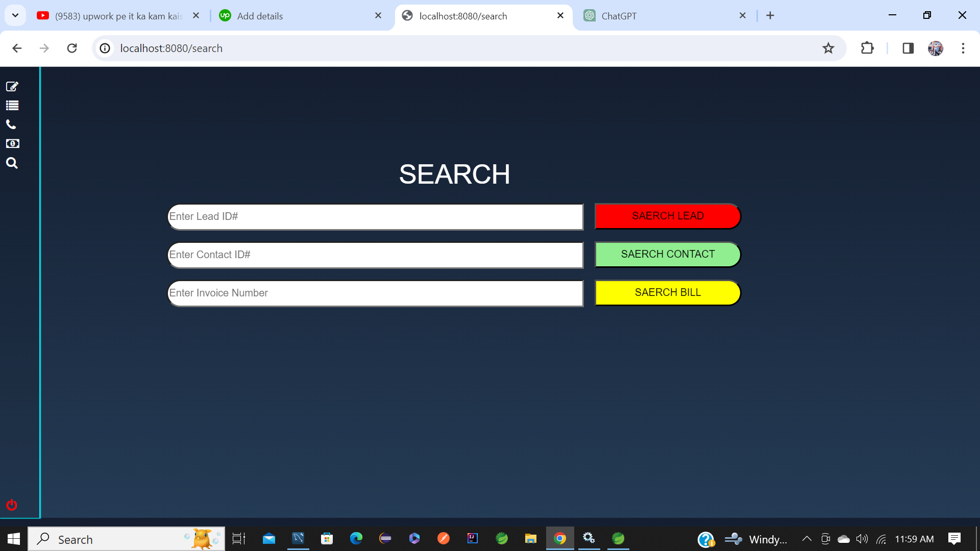Toggle the browser side panel
The height and width of the screenshot is (551, 980).
[x=908, y=48]
